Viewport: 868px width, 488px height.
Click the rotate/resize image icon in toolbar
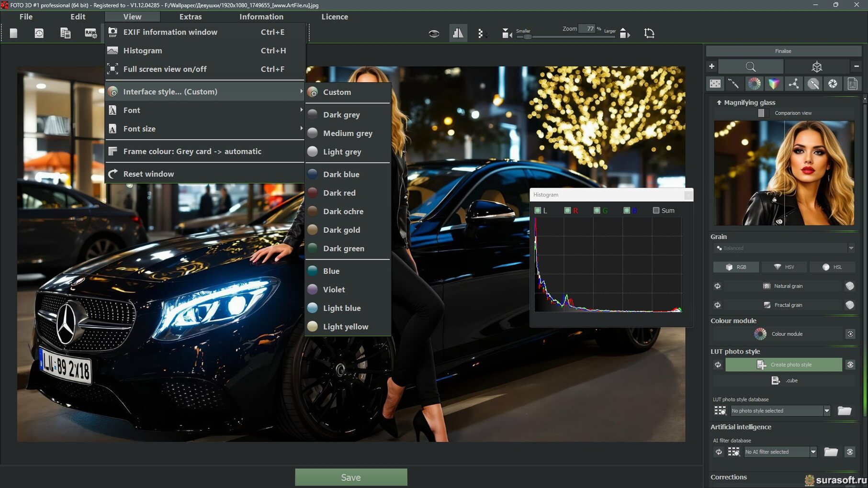649,33
